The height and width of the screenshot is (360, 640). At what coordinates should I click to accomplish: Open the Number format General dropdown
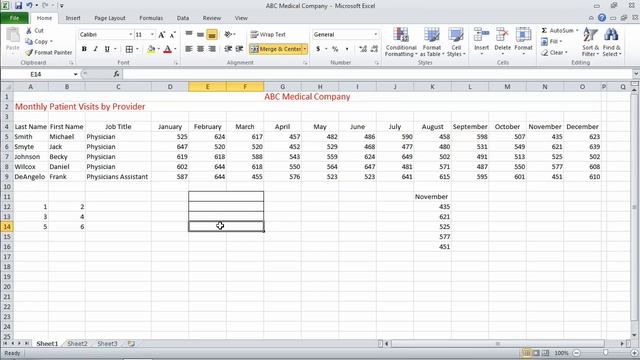[x=376, y=35]
